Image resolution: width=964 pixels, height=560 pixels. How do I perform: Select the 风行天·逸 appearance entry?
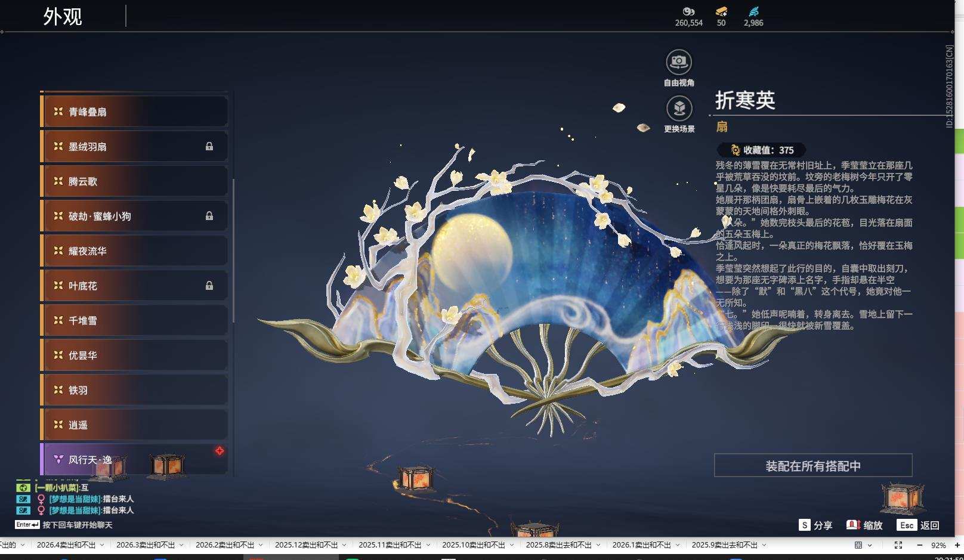134,459
